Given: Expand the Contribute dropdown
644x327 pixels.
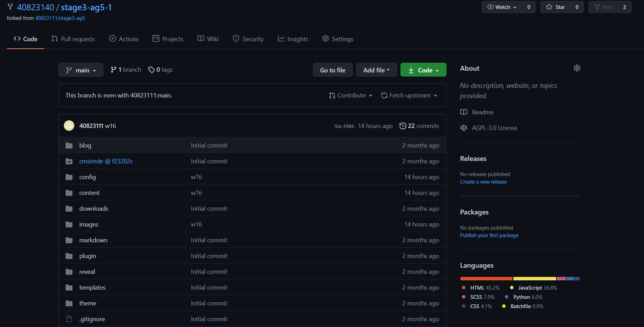Looking at the screenshot, I should pos(351,95).
